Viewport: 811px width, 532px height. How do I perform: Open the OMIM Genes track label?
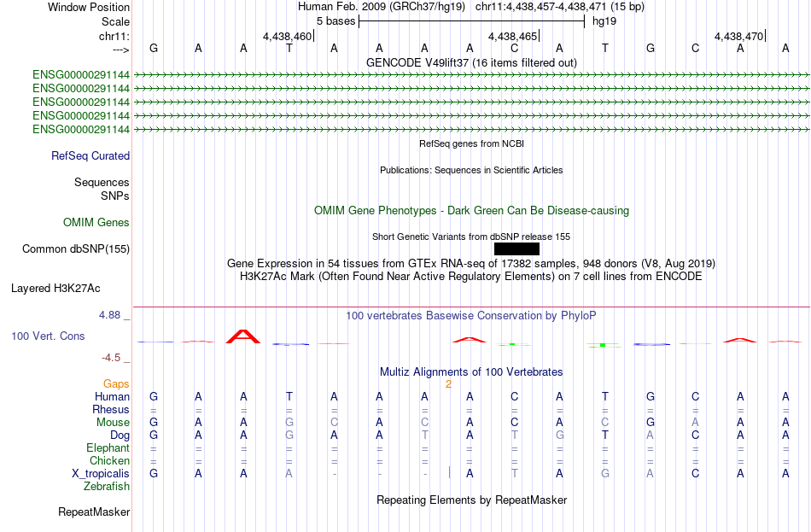[96, 223]
